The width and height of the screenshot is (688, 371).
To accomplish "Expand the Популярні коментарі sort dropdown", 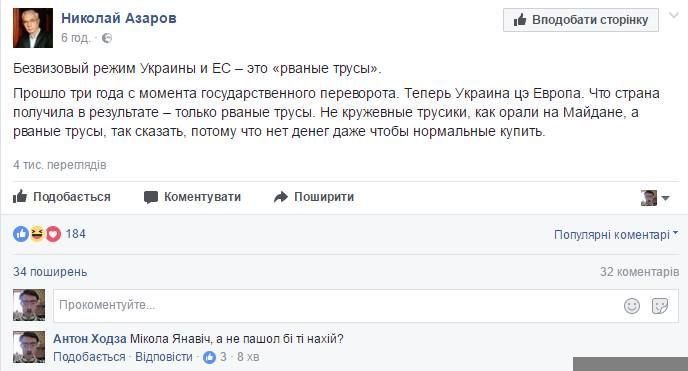I will tap(616, 235).
